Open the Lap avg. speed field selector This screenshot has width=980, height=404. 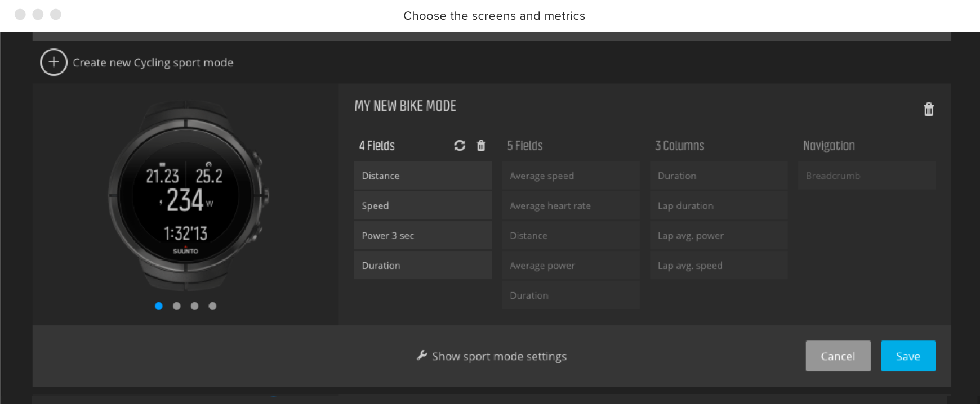click(719, 265)
